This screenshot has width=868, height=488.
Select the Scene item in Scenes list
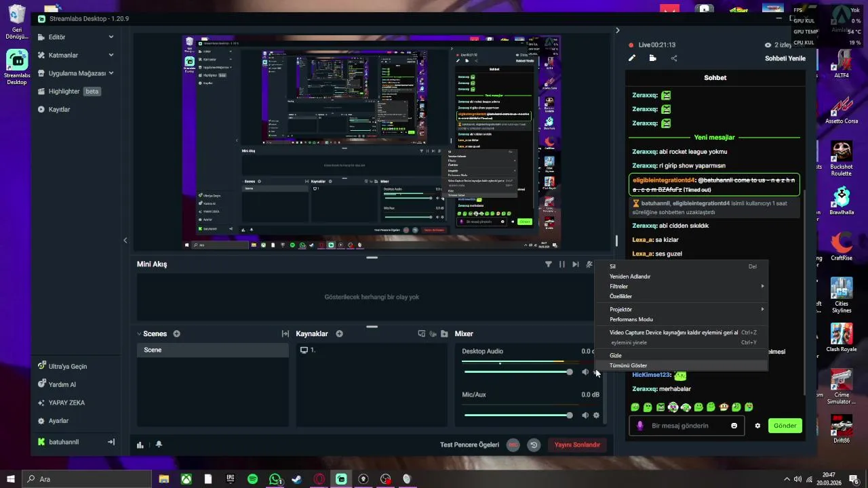coord(213,350)
